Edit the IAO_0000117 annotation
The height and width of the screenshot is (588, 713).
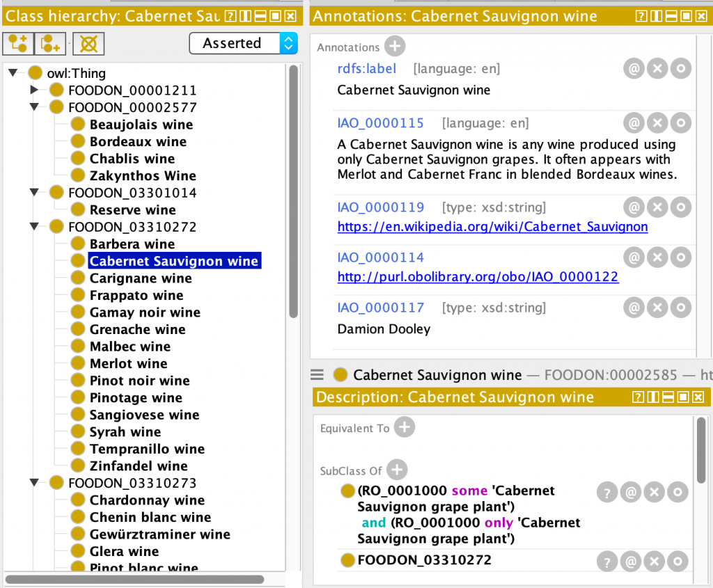(681, 308)
